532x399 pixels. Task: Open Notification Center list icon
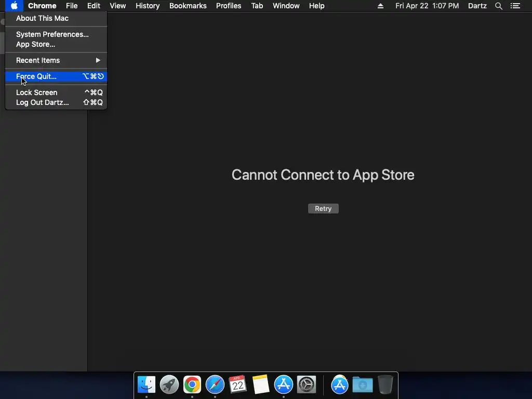(515, 6)
